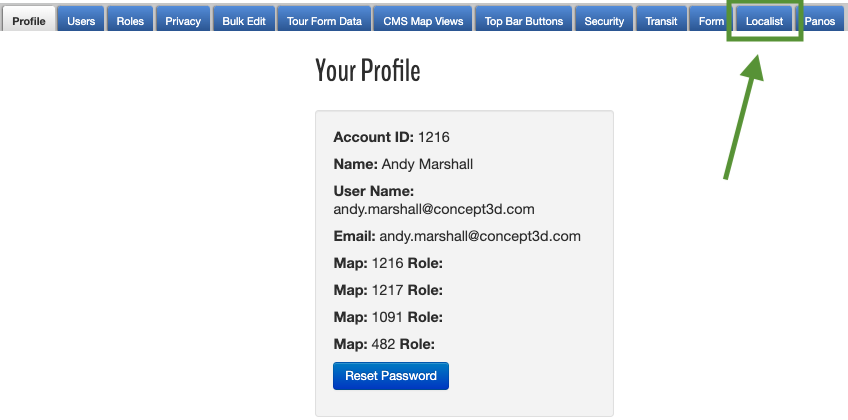The height and width of the screenshot is (420, 848).
Task: Click the Account ID 1216 line
Action: pos(392,137)
